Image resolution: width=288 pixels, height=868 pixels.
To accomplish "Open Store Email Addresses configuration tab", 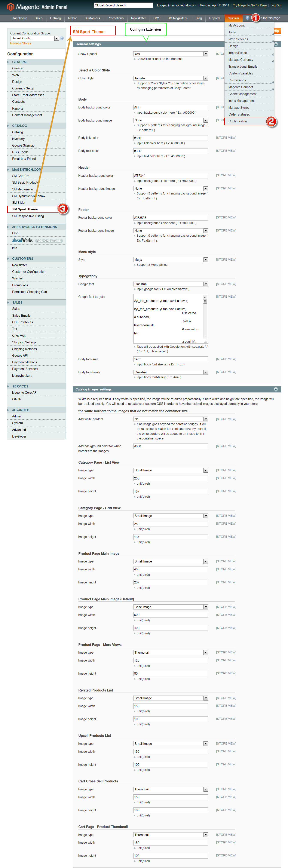I will [36, 95].
